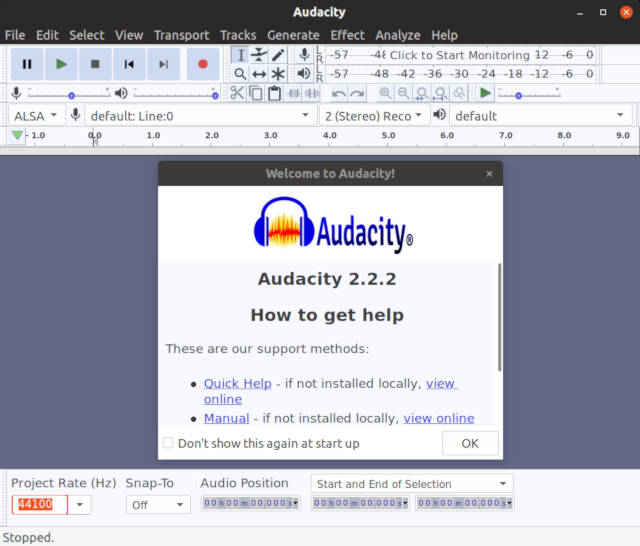The image size is (640, 546).
Task: Open the Analyze menu
Action: [398, 35]
